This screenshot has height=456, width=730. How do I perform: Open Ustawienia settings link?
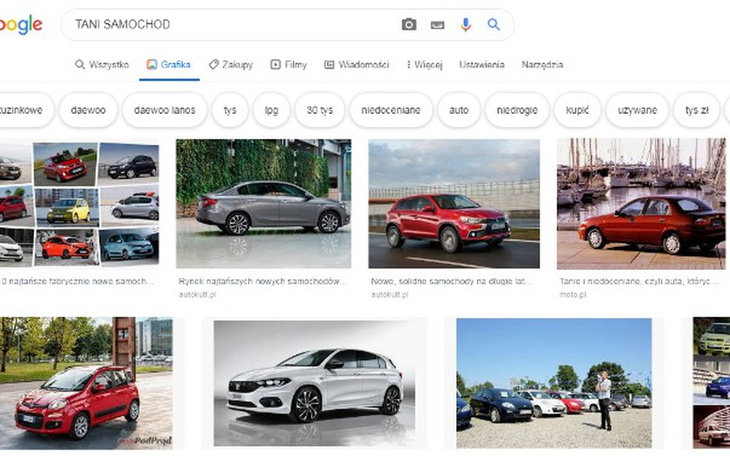click(482, 64)
